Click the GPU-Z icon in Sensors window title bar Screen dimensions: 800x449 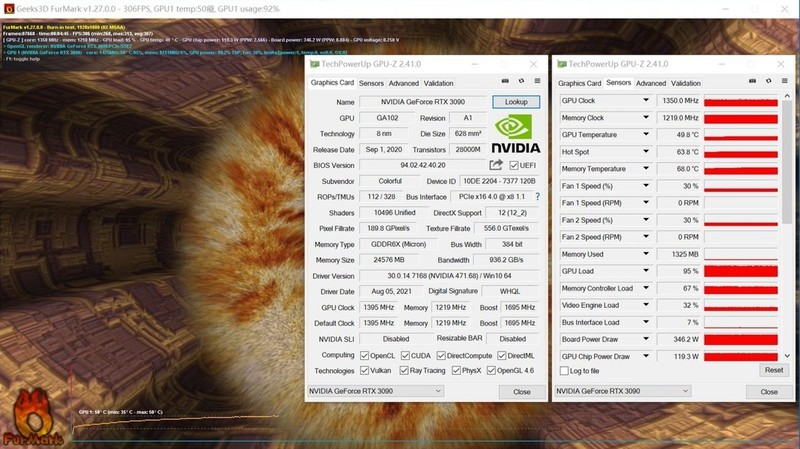562,64
